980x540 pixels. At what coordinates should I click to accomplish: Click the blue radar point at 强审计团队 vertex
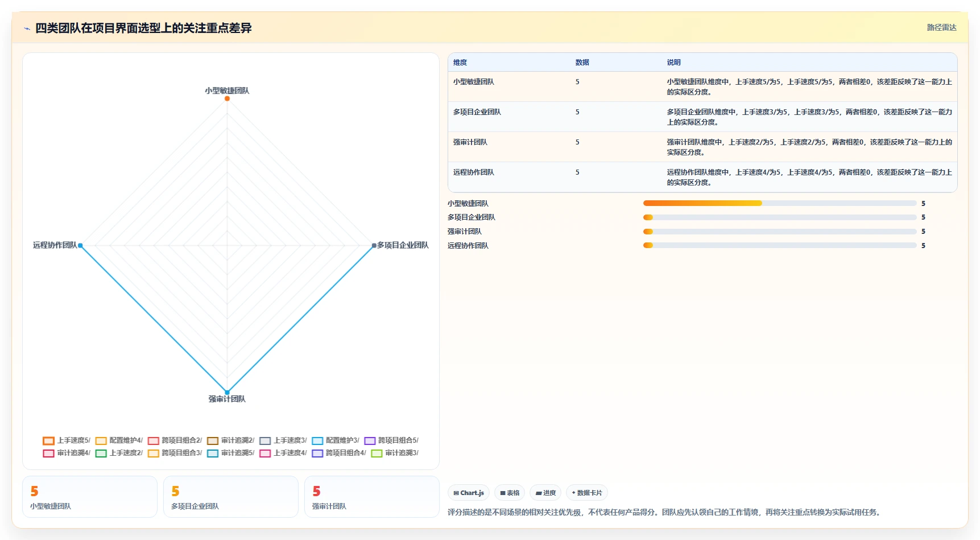pos(227,393)
